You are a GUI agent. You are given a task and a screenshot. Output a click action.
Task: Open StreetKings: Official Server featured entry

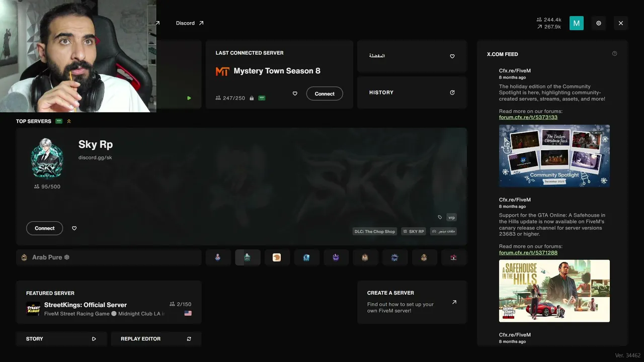(109, 302)
